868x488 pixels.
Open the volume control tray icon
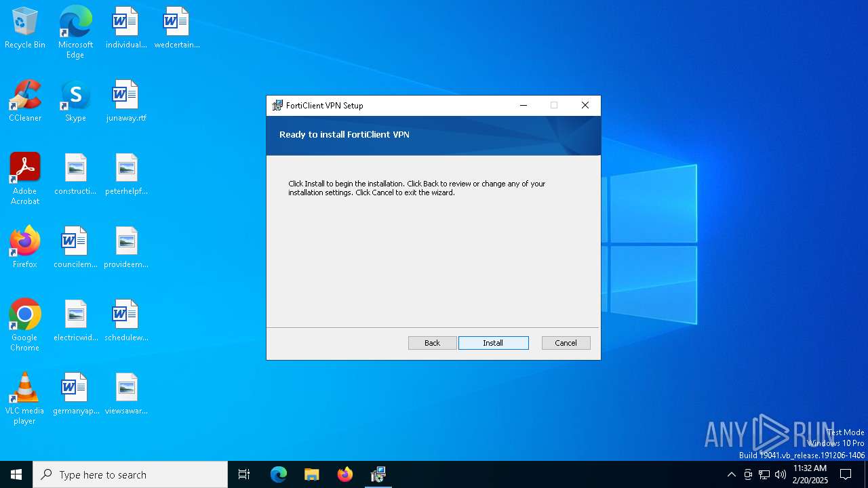click(781, 474)
